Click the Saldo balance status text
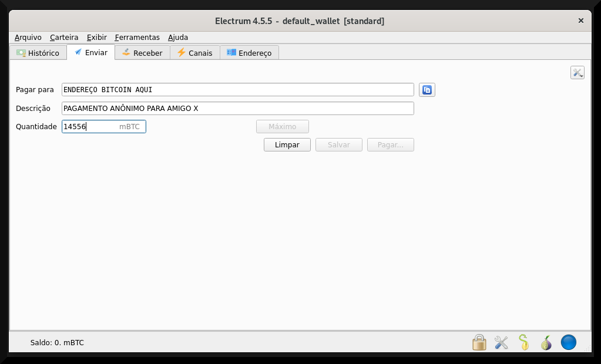Viewport: 601px width, 364px height. pyautogui.click(x=57, y=342)
